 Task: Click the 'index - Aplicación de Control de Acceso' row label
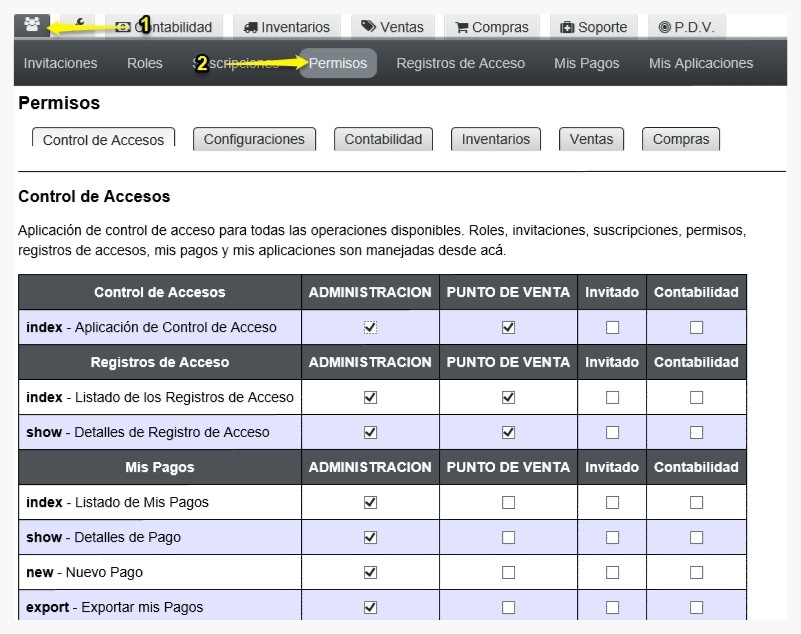[151, 327]
